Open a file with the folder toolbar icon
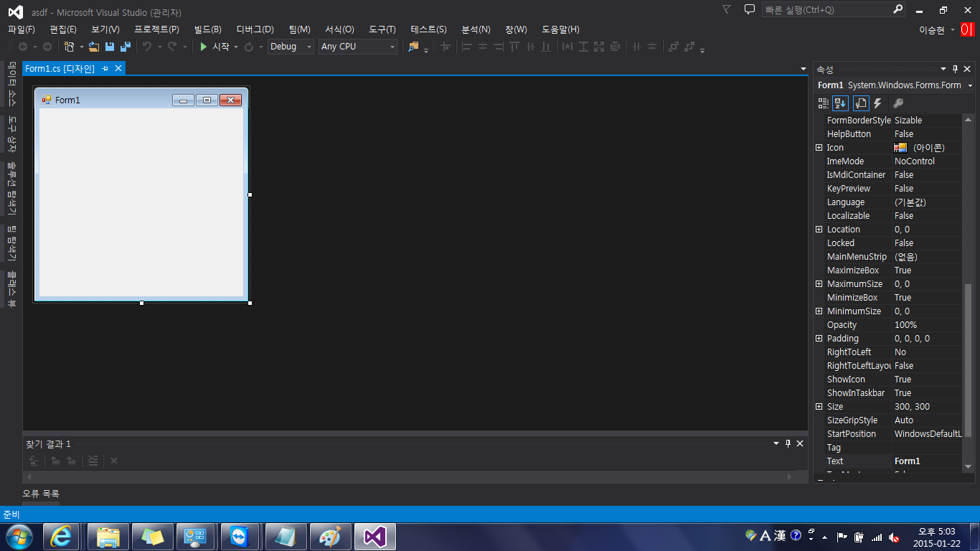The width and height of the screenshot is (980, 551). click(x=94, y=47)
